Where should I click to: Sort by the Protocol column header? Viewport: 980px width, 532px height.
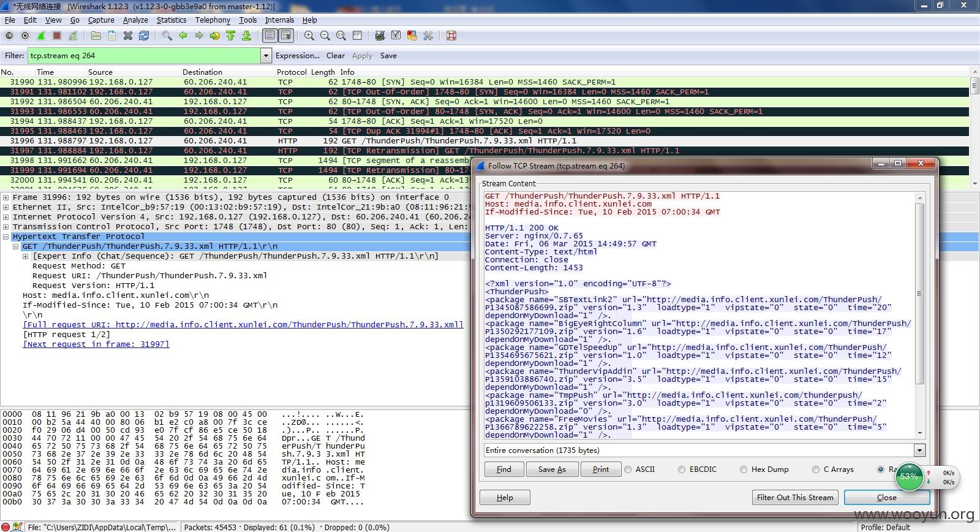click(x=292, y=72)
